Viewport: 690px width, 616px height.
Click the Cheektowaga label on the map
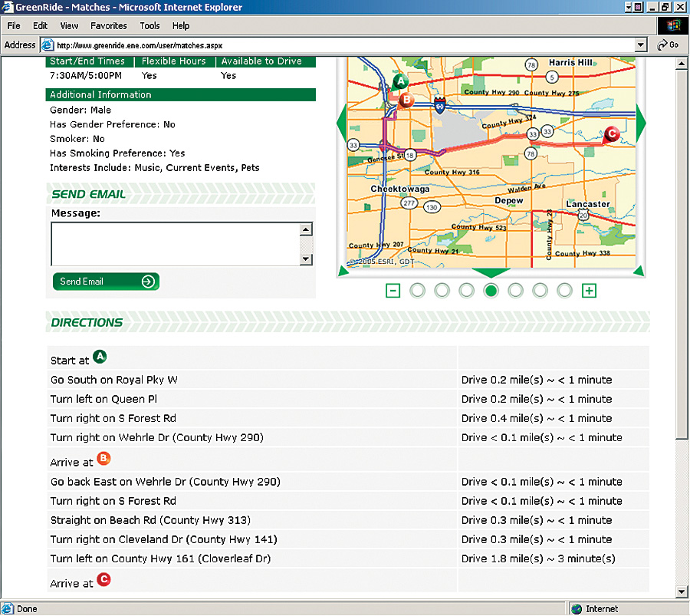click(400, 189)
